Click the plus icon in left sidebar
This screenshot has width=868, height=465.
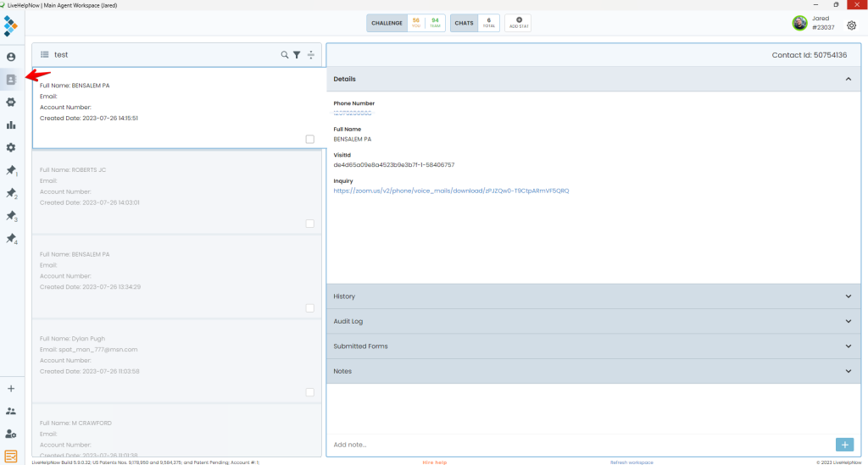tap(11, 389)
